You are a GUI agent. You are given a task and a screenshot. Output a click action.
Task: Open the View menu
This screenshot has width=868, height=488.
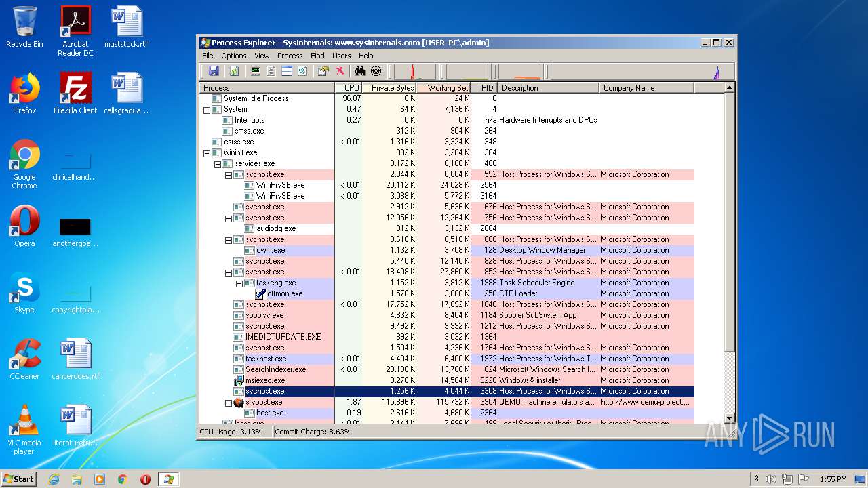262,56
